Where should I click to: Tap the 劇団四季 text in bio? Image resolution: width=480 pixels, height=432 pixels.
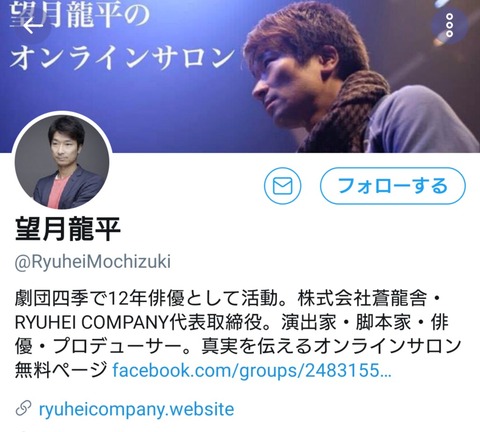point(52,298)
